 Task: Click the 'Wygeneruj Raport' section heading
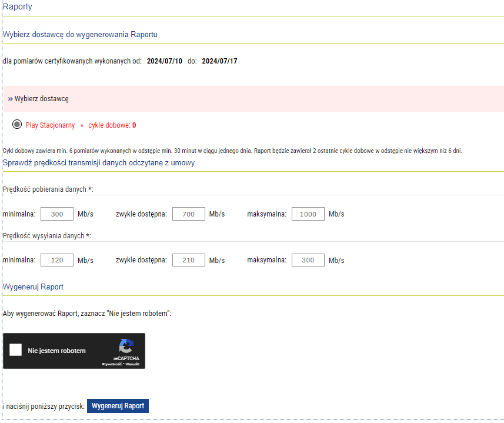point(33,287)
